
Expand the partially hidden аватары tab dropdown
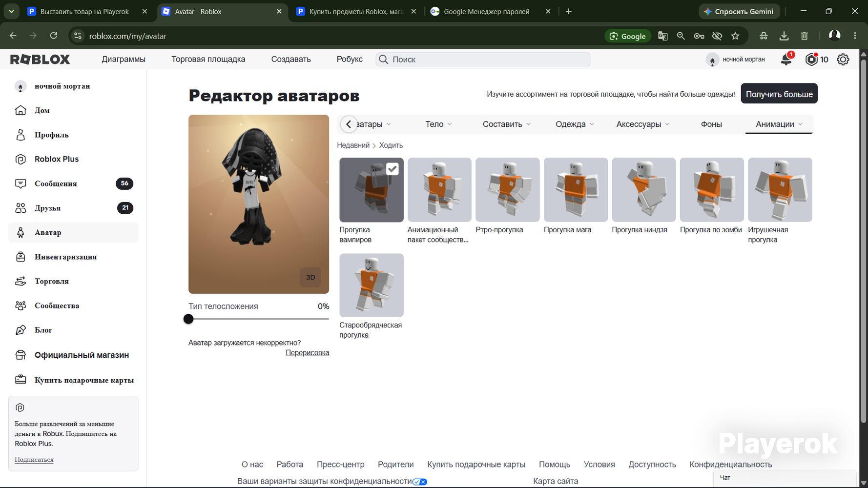(373, 124)
